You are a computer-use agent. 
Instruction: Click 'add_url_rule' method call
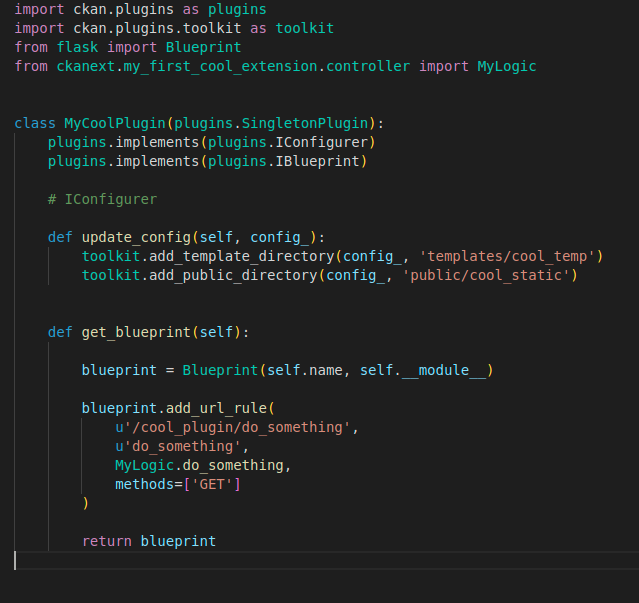(216, 408)
